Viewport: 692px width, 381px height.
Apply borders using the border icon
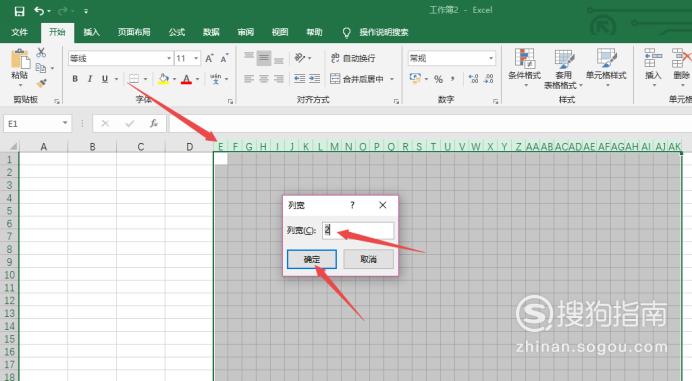134,79
